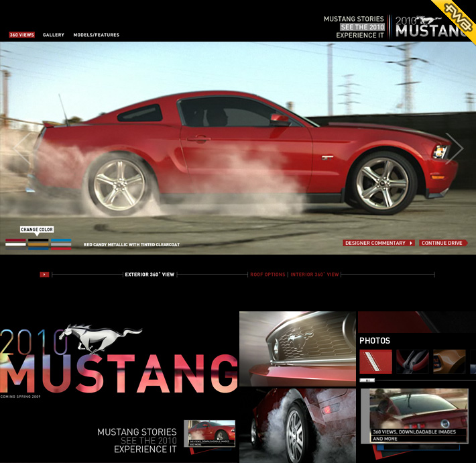Viewport: 476px width, 463px height.
Task: Choose the silver color swatch
Action: coord(61,244)
